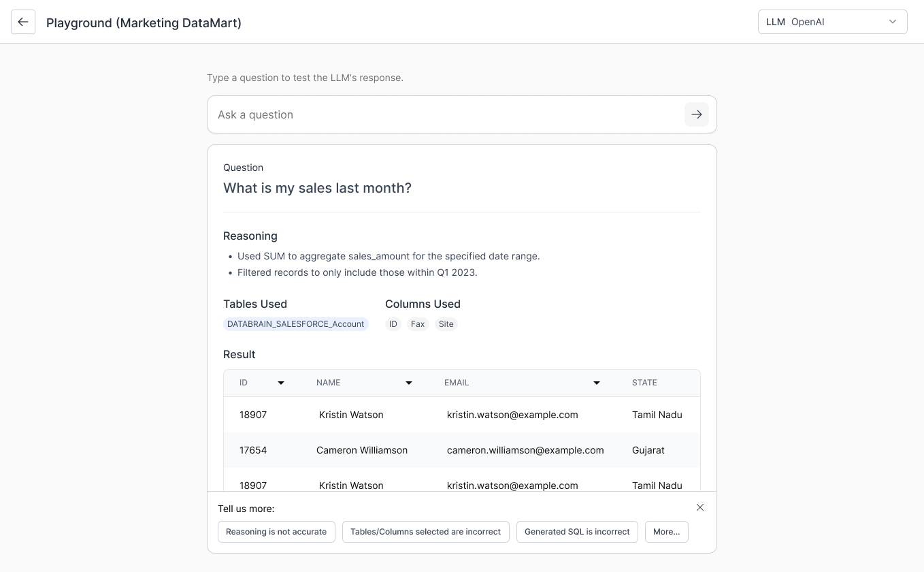Sort by the ID column arrow
This screenshot has width=924, height=572.
tap(281, 383)
